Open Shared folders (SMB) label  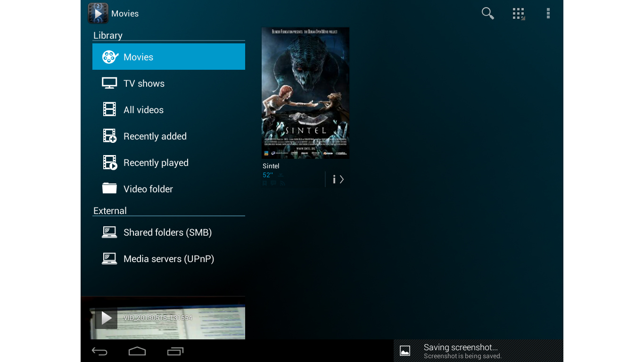pos(167,232)
